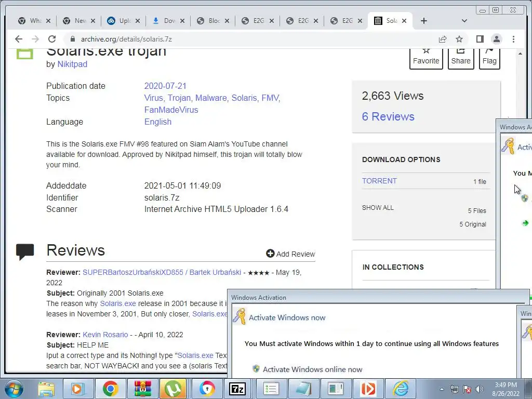Switch to the 'New' Chrome tab
This screenshot has width=532, height=399.
pyautogui.click(x=79, y=21)
